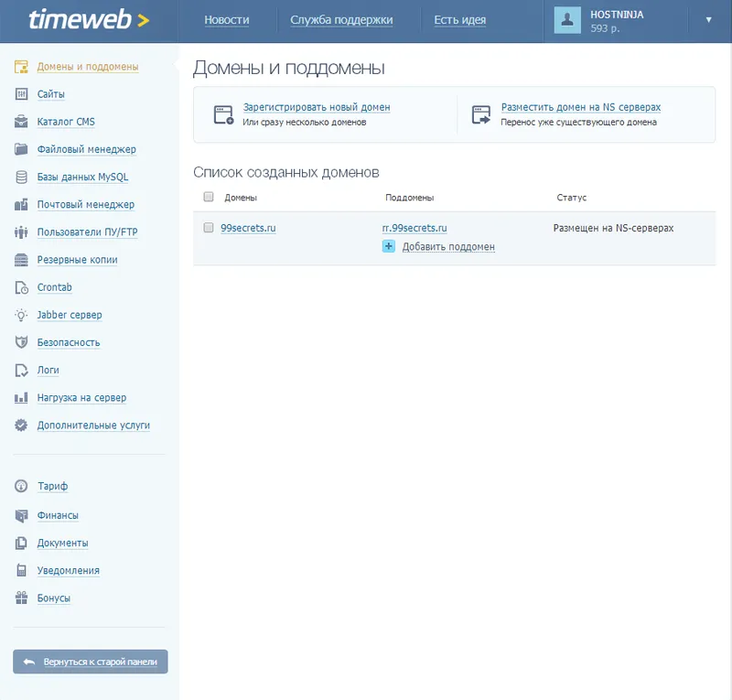Click the file manager folder icon

(x=21, y=149)
